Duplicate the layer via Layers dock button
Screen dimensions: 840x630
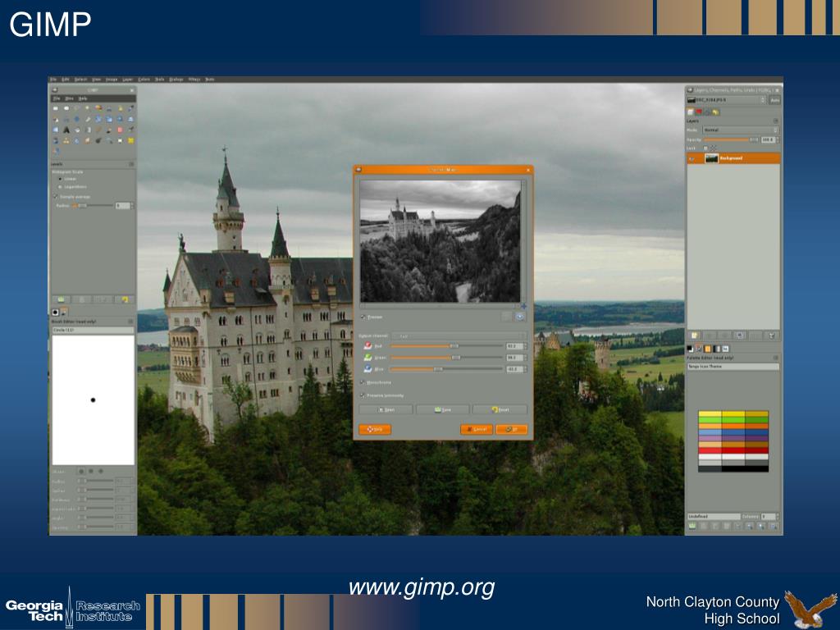(740, 336)
